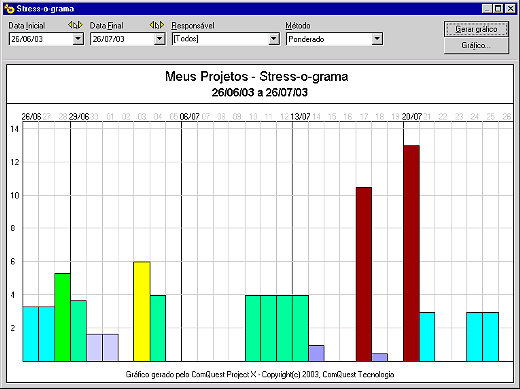Click the dark red bar on day 17
The width and height of the screenshot is (520, 389).
tap(364, 274)
